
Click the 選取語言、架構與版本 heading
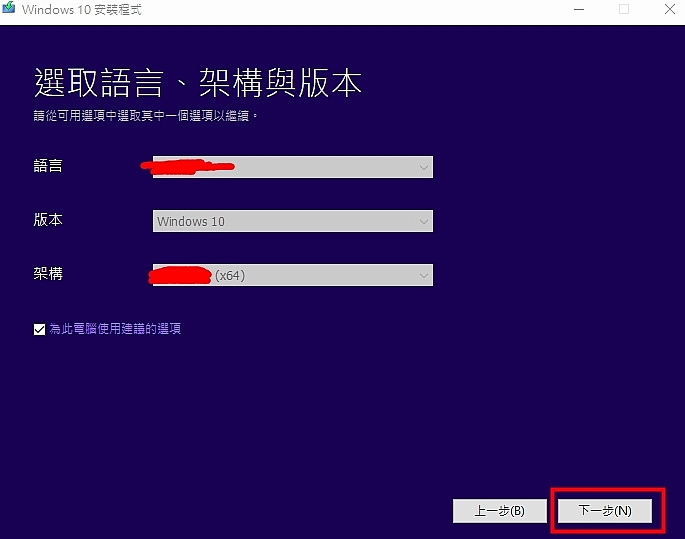pos(198,83)
